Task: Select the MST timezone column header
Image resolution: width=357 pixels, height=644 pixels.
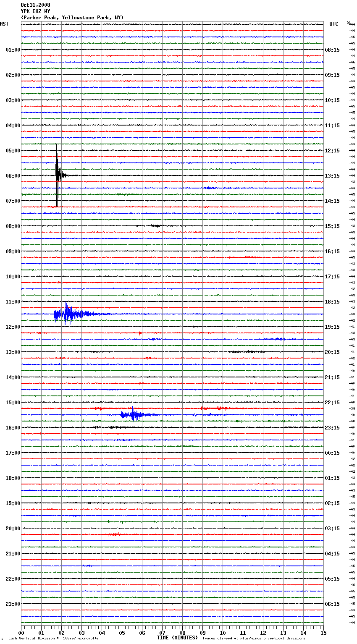Action: pos(4,24)
